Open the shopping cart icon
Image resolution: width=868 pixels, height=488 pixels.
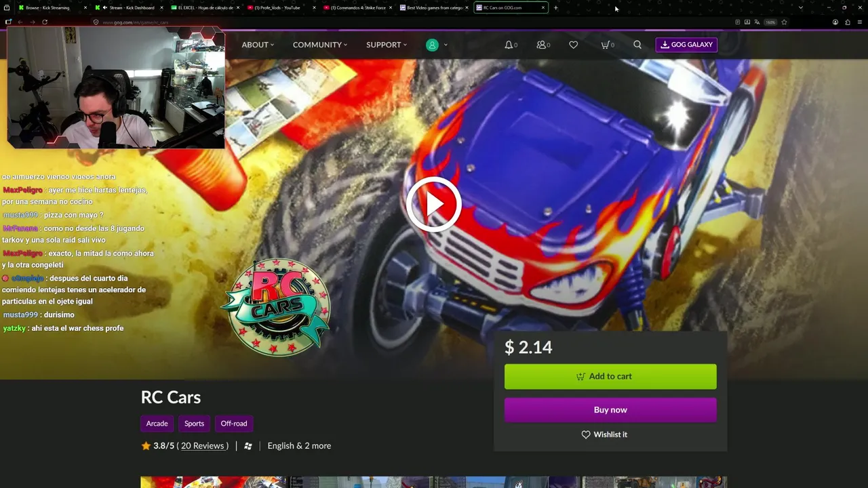(605, 45)
